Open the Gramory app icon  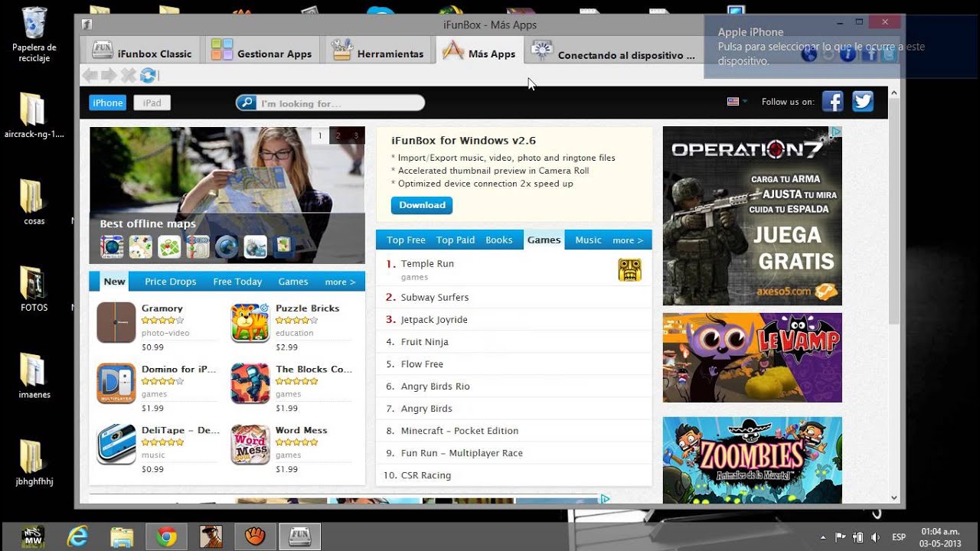[x=116, y=322]
